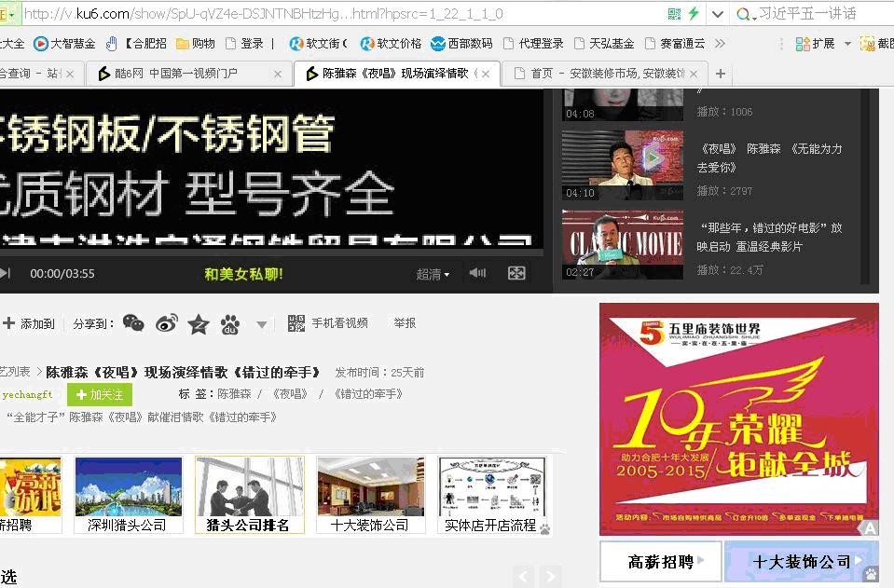
Task: Click the QR code icon in address bar
Action: (x=674, y=14)
